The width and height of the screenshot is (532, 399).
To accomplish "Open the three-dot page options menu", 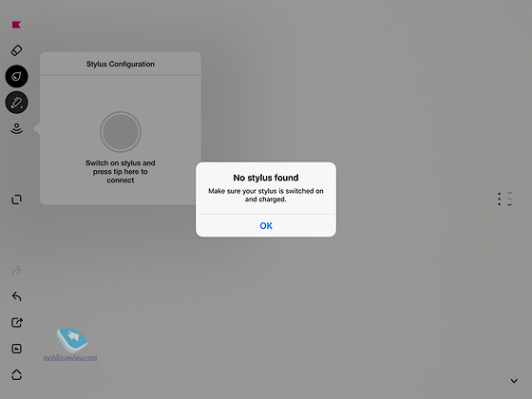I will click(499, 199).
